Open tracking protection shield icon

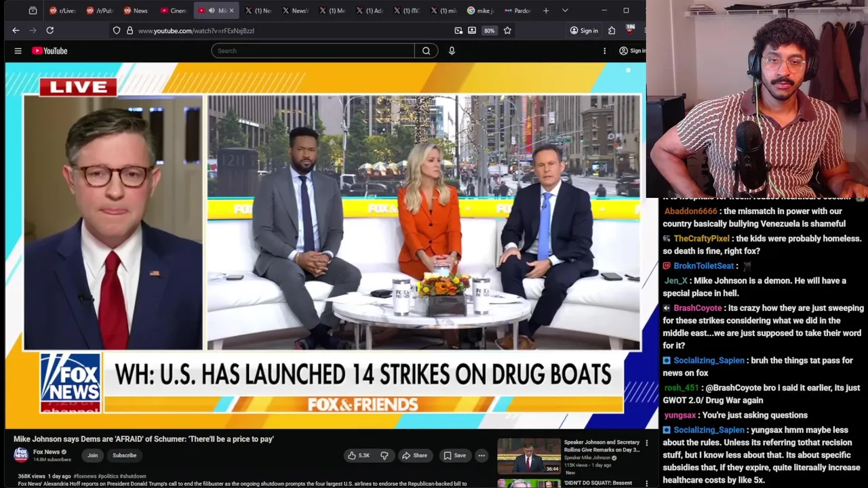click(x=117, y=30)
